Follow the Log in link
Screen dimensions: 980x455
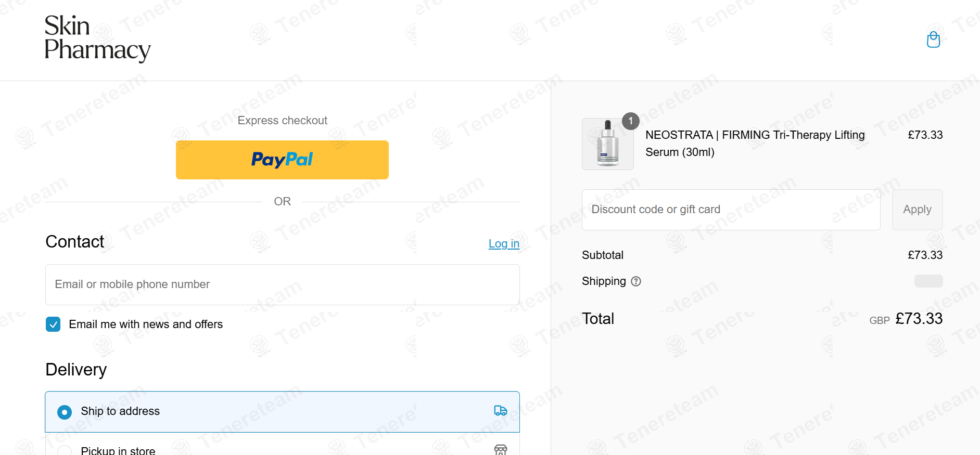[503, 243]
